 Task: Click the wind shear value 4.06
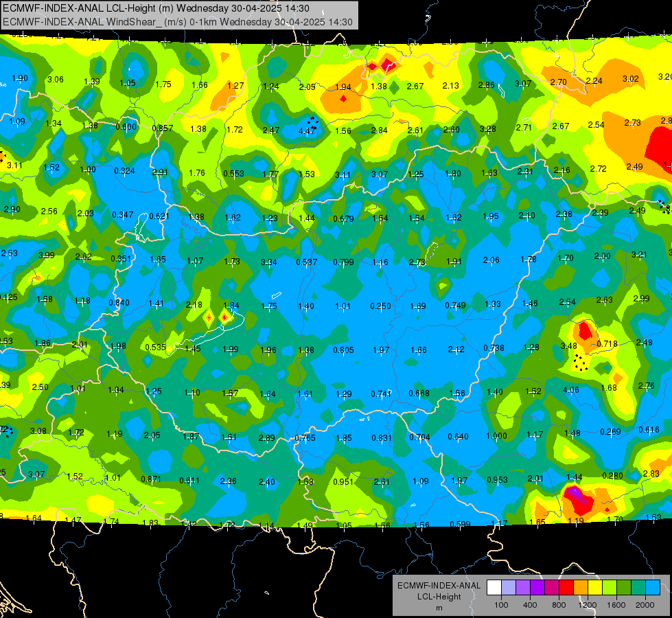click(x=571, y=390)
